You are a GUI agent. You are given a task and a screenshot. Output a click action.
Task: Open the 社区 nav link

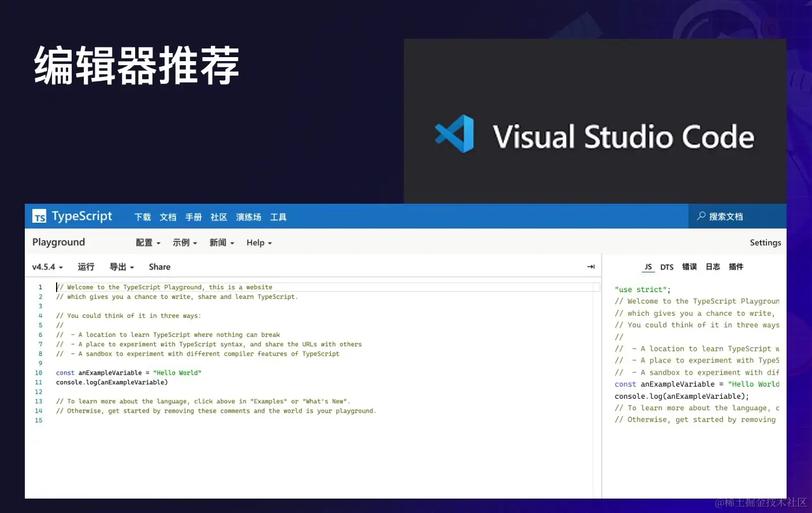(x=219, y=217)
